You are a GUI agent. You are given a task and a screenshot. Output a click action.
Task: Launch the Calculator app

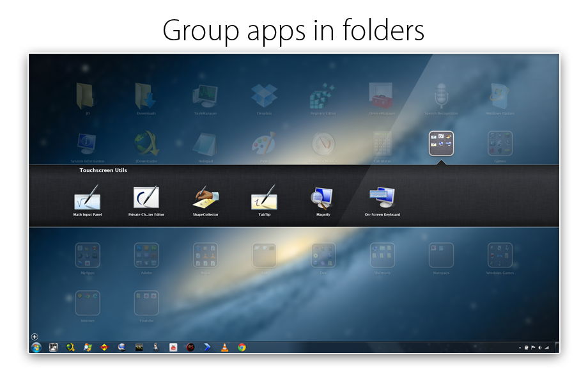point(381,142)
